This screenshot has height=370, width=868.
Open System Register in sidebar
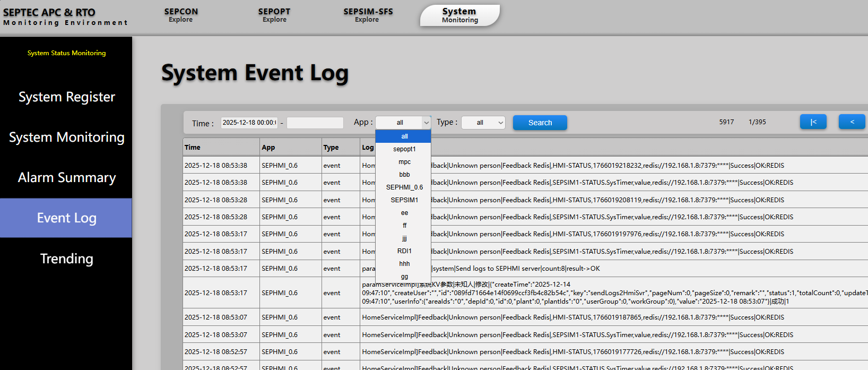point(66,97)
